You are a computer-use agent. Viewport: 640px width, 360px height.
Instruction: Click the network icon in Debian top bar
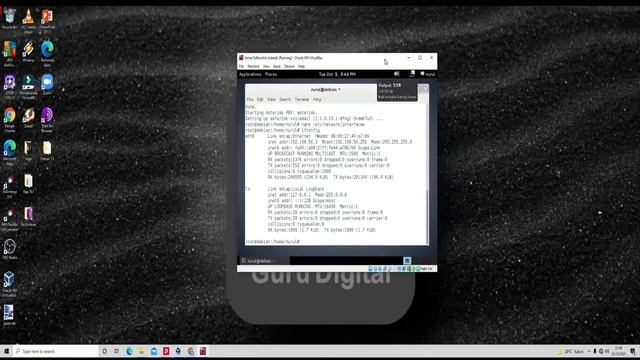coord(412,74)
